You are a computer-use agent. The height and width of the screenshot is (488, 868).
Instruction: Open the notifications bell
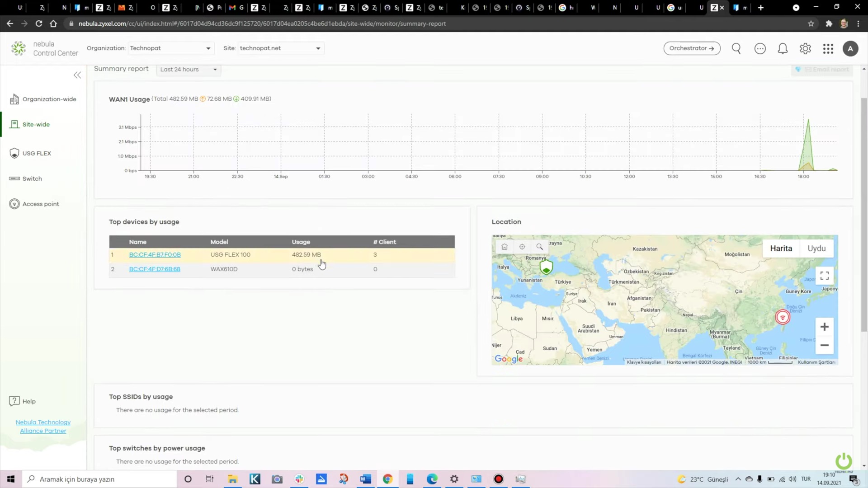[x=783, y=48]
